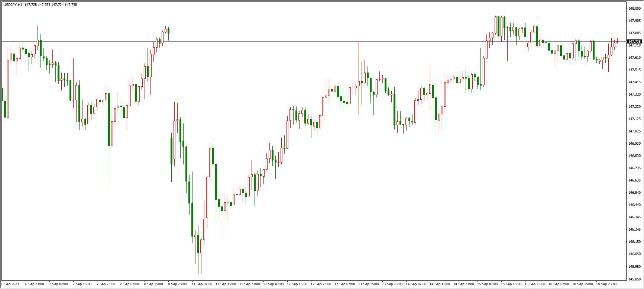The width and height of the screenshot is (644, 289).
Task: Click the 18 Sep 07:00 time label
Action: coord(559,284)
